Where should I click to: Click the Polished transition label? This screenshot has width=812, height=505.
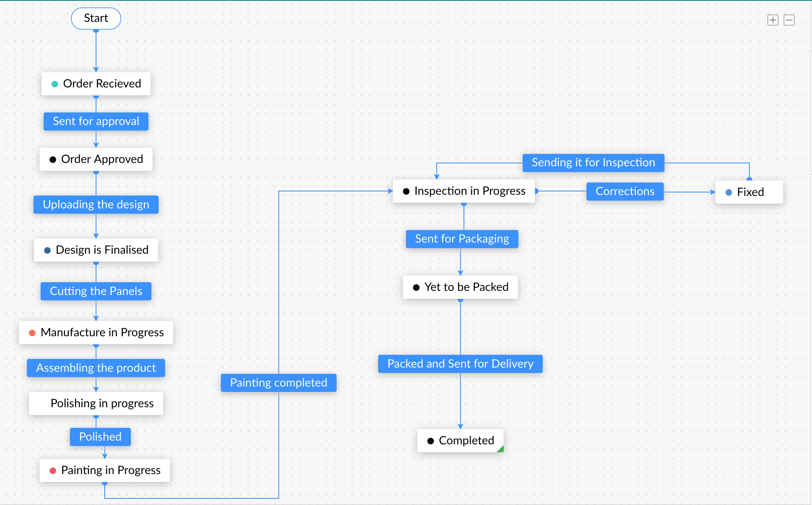pos(100,437)
